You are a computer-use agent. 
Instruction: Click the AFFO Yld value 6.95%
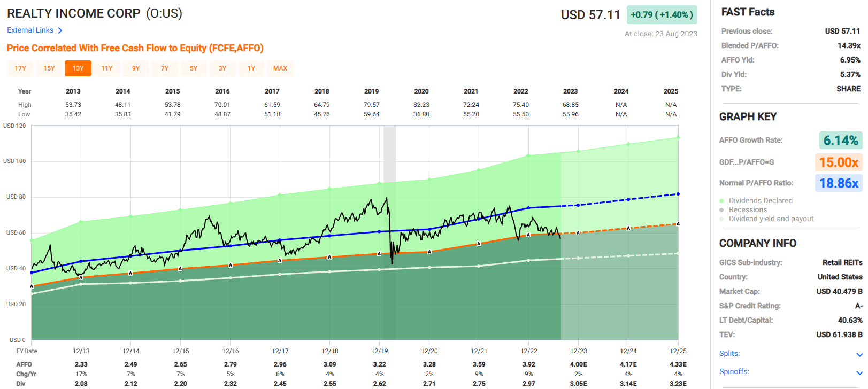click(850, 60)
